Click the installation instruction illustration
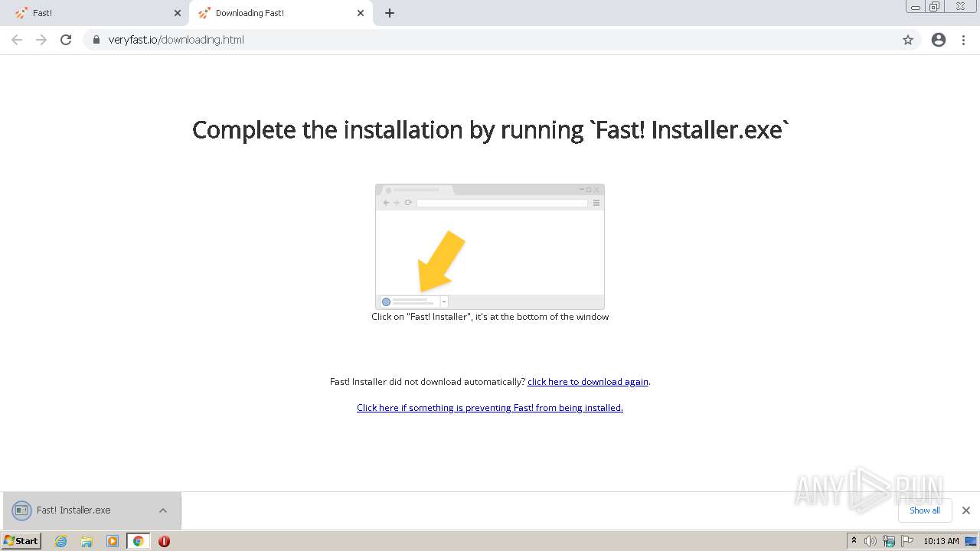Screen dimensions: 980x551 click(490, 246)
